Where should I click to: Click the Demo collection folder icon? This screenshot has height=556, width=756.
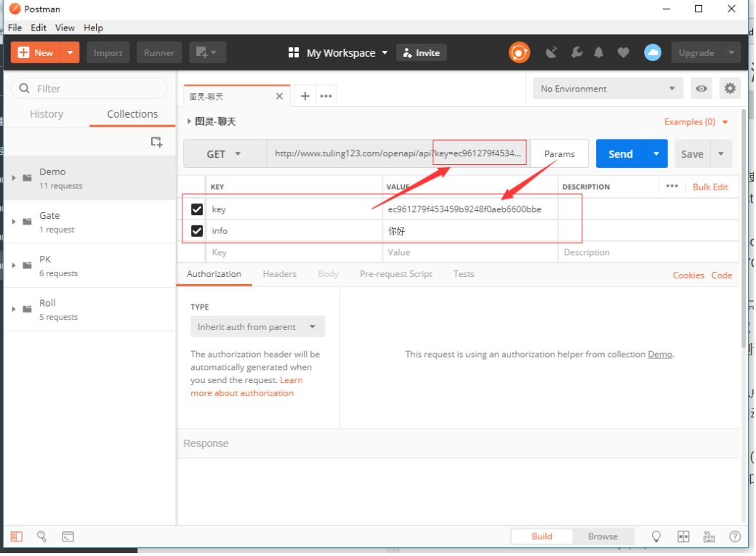click(x=27, y=178)
